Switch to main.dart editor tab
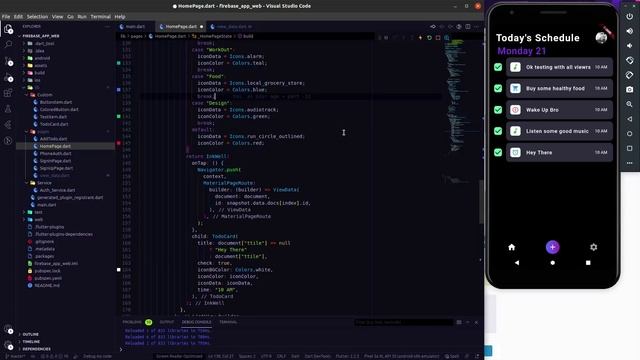 136,27
